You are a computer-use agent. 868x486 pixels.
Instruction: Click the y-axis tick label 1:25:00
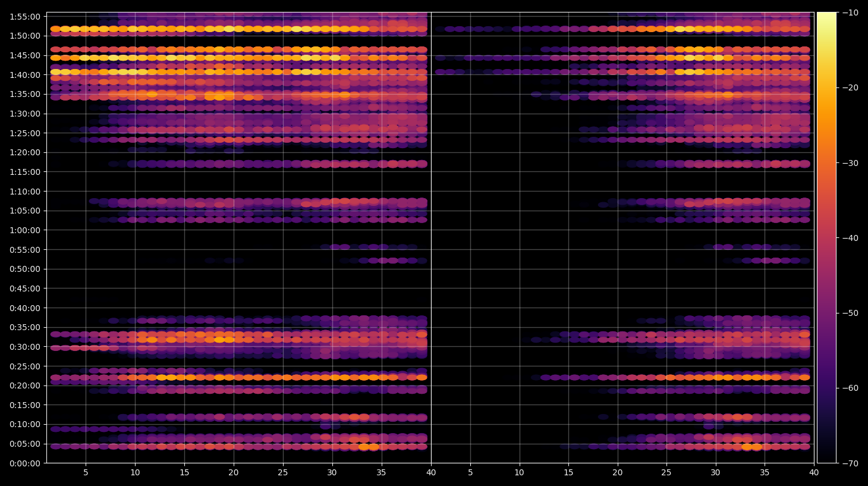25,133
